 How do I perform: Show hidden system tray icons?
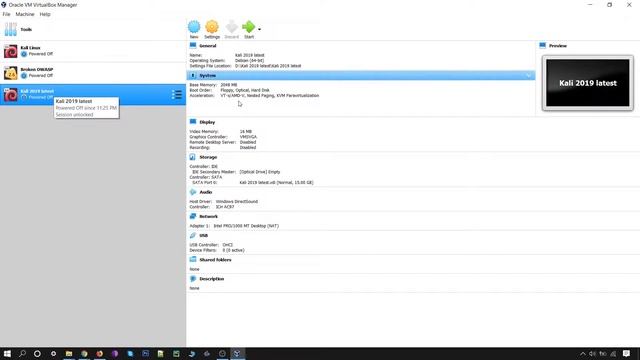(x=582, y=354)
